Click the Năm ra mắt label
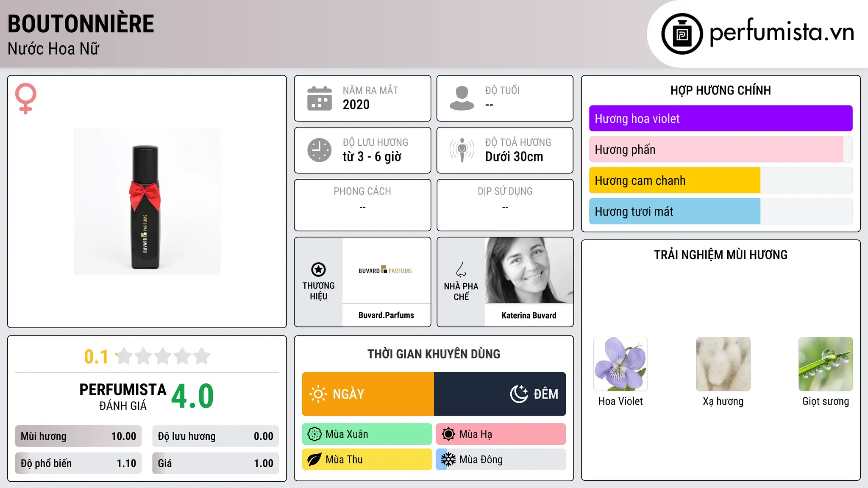Viewport: 868px width, 488px height. (x=370, y=90)
